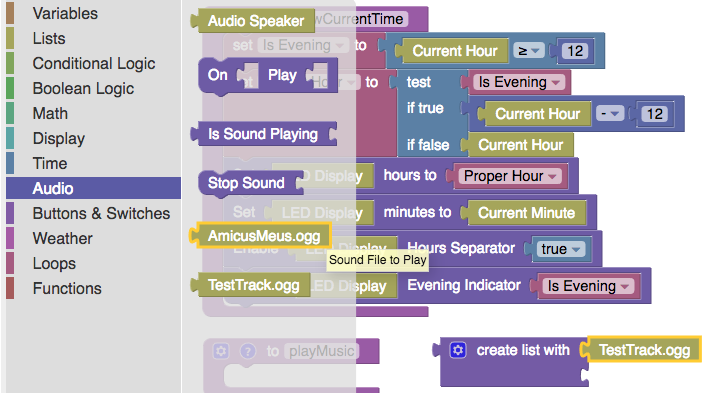Select the Is Sound Playing block

pyautogui.click(x=264, y=134)
